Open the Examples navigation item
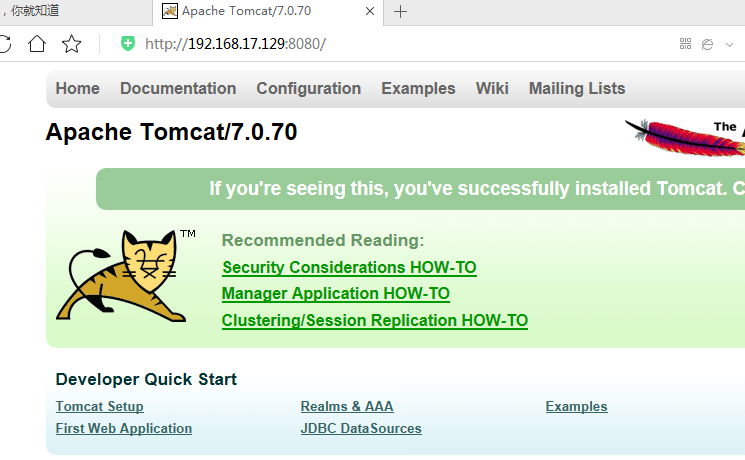Screen dimensions: 745x460 pyautogui.click(x=418, y=88)
